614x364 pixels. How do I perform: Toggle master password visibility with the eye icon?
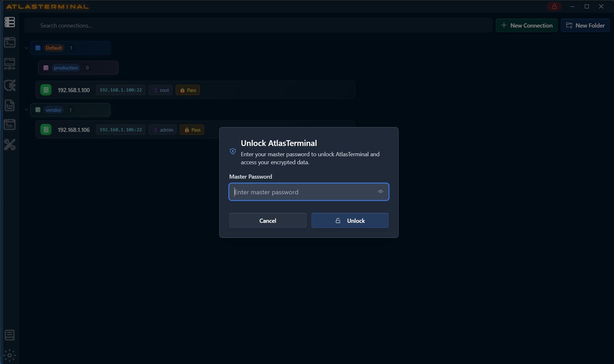tap(380, 191)
